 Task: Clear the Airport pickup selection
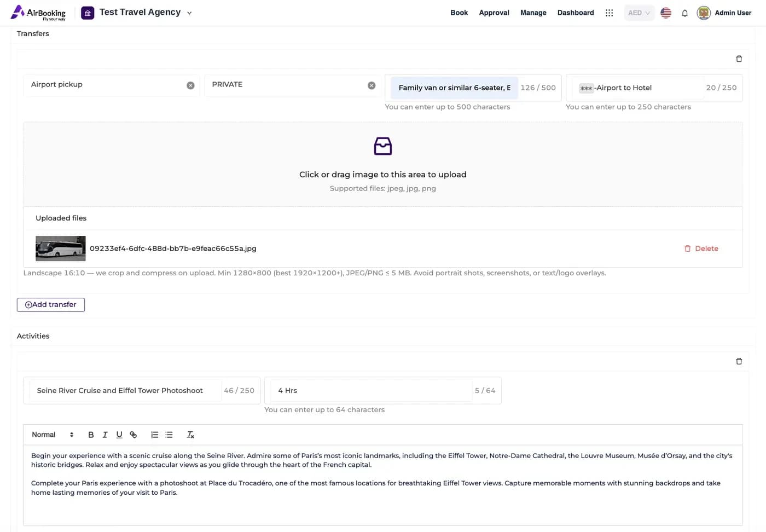(x=190, y=85)
